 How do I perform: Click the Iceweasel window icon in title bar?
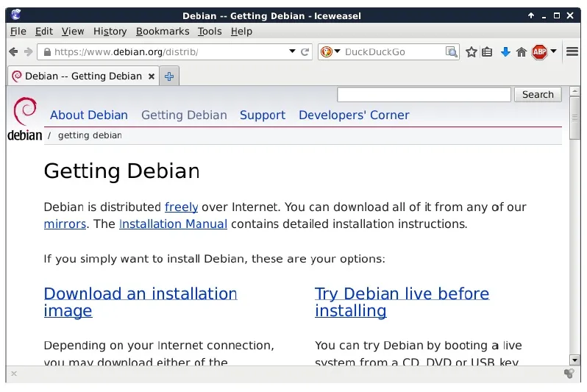15,15
